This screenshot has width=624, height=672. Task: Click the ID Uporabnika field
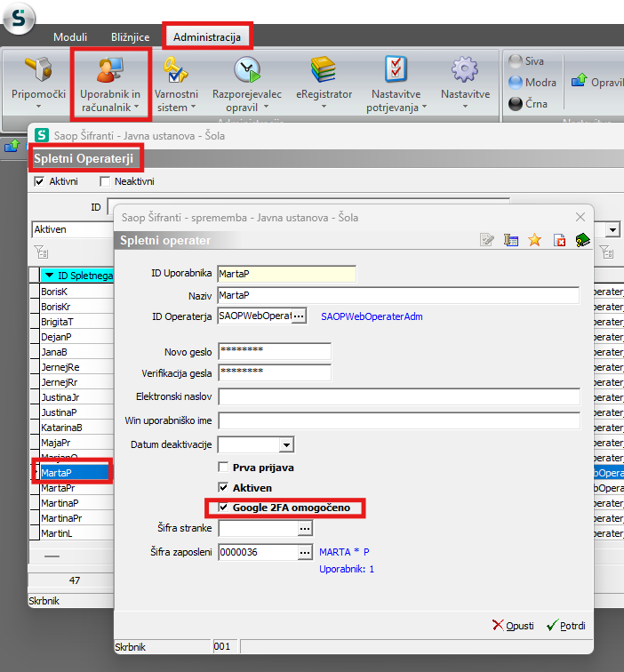(x=286, y=274)
